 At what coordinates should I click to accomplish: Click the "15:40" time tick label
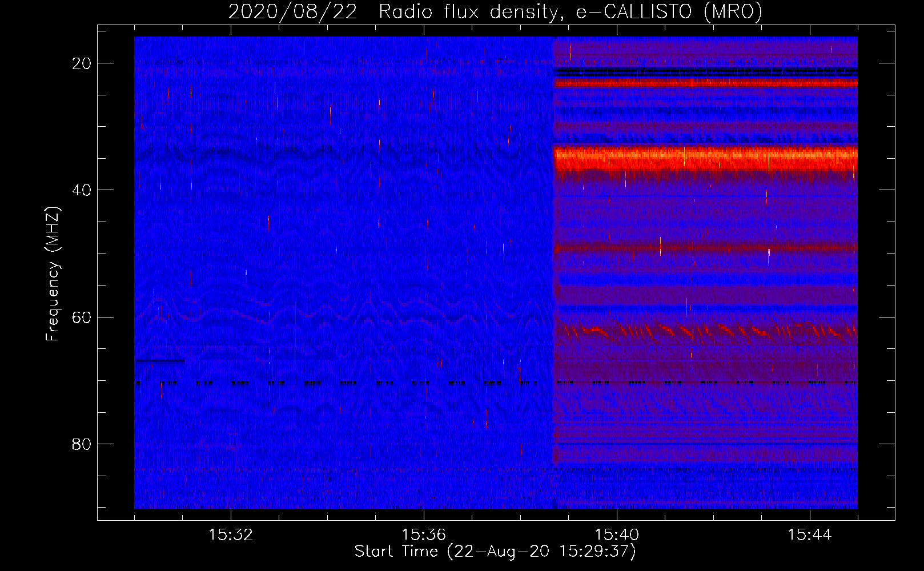(x=617, y=535)
